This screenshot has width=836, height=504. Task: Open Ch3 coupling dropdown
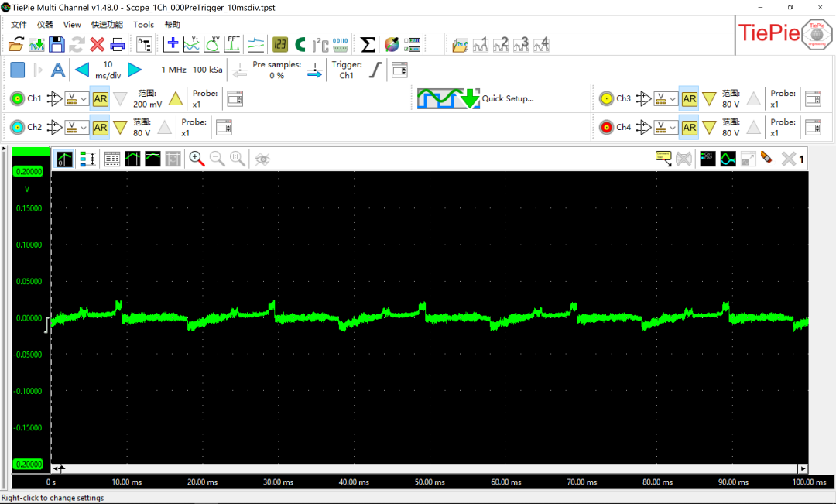coord(666,98)
